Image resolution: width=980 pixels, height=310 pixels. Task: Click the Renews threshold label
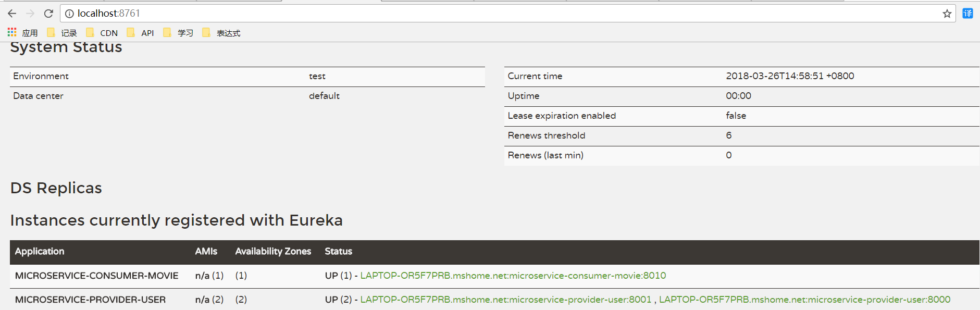[547, 135]
